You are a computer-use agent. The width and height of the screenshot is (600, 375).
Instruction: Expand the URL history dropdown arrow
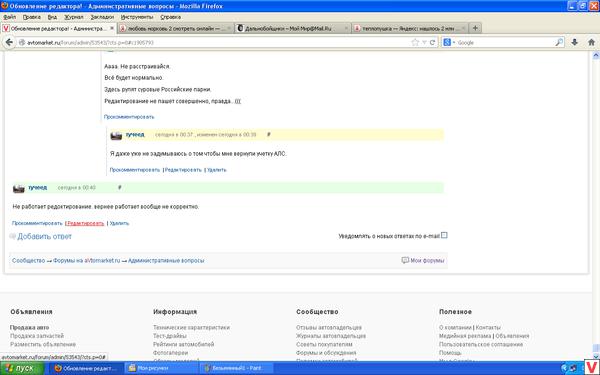click(x=424, y=42)
